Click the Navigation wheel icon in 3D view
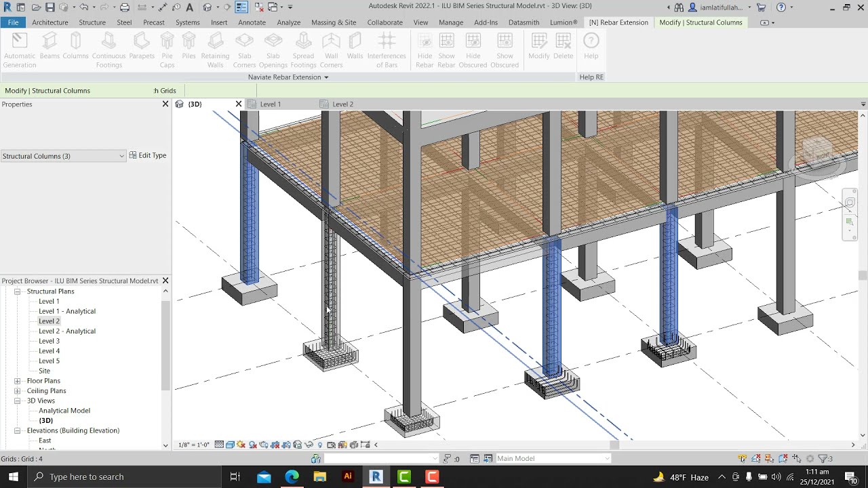The width and height of the screenshot is (868, 488). [850, 202]
